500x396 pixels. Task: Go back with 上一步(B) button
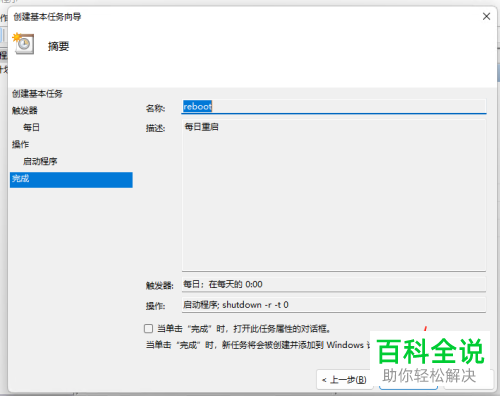(344, 379)
